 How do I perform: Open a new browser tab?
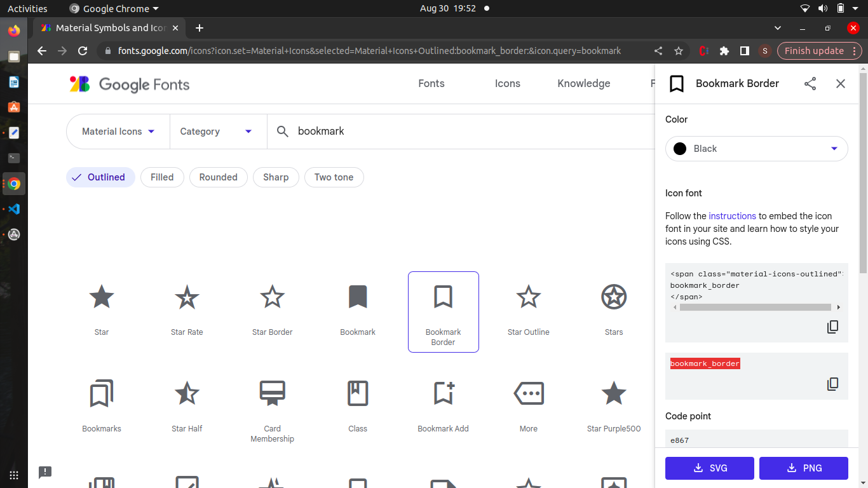(x=200, y=28)
